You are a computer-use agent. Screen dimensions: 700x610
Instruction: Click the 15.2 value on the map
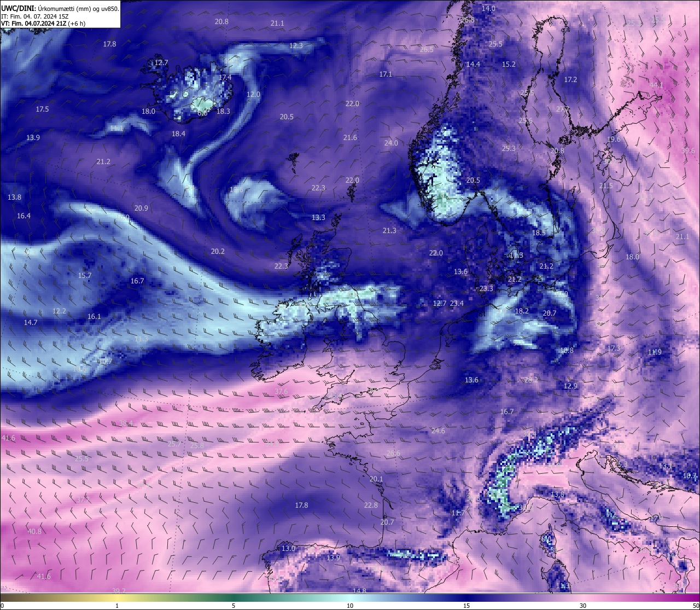pyautogui.click(x=509, y=65)
